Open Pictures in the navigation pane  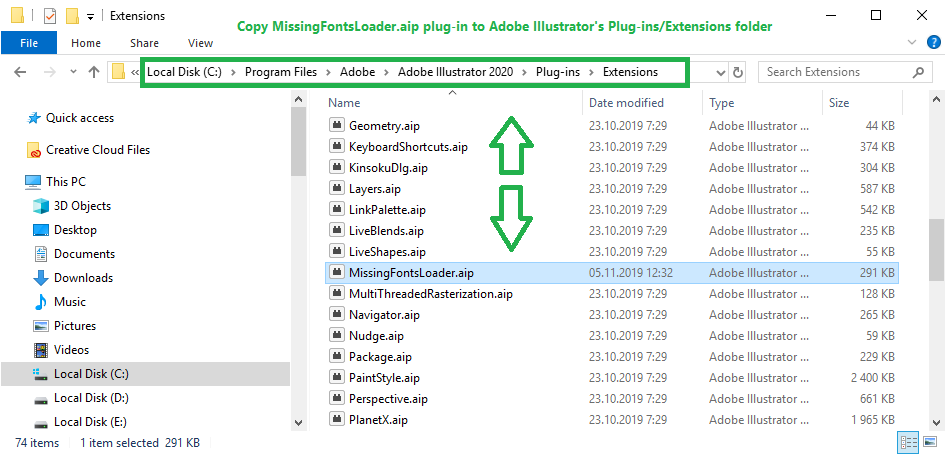coord(75,326)
